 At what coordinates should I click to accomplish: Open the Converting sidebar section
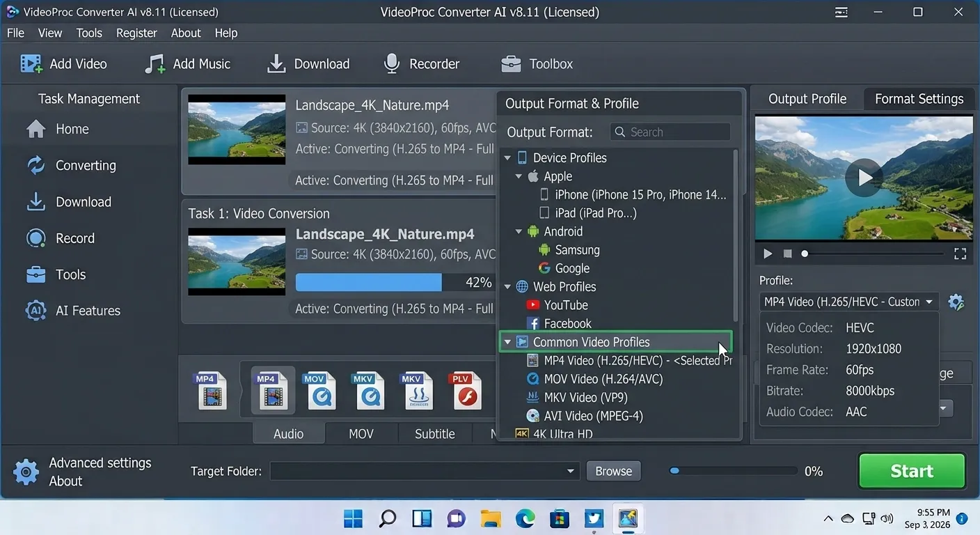point(70,165)
